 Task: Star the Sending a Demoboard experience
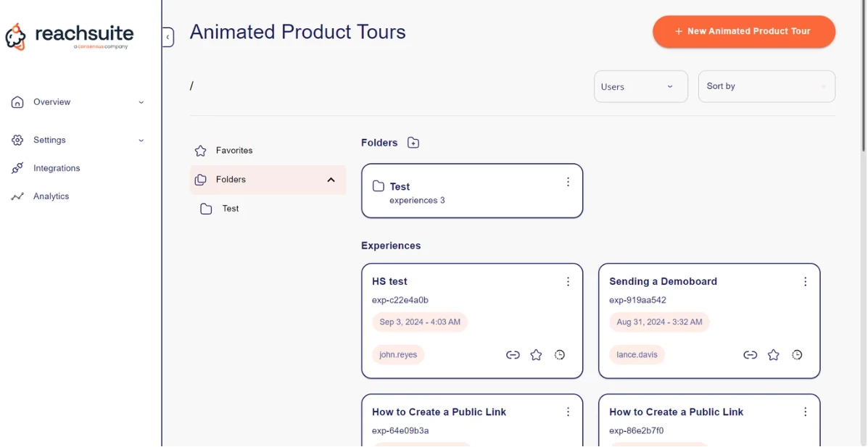pyautogui.click(x=774, y=355)
